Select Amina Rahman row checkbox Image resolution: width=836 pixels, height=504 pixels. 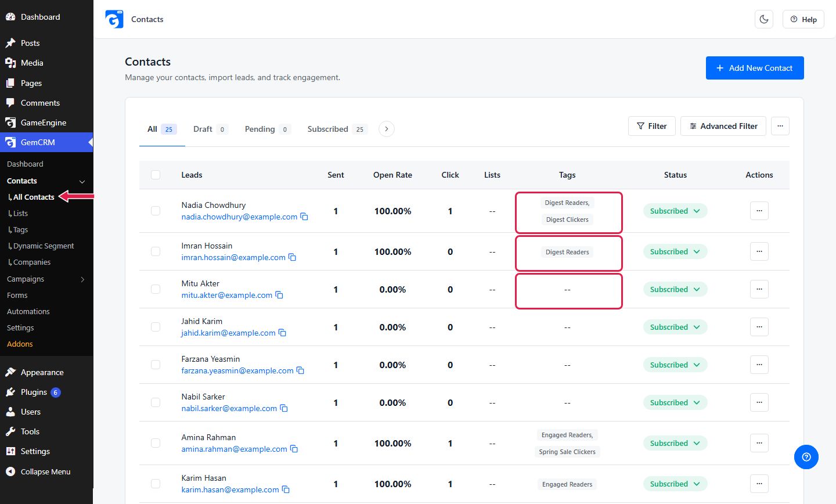click(156, 443)
